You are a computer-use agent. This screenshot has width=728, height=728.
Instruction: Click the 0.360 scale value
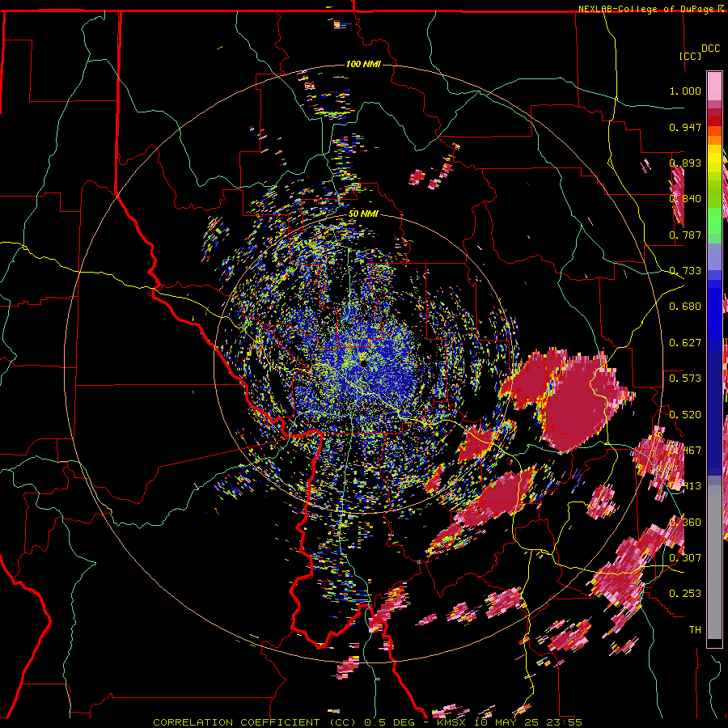685,523
